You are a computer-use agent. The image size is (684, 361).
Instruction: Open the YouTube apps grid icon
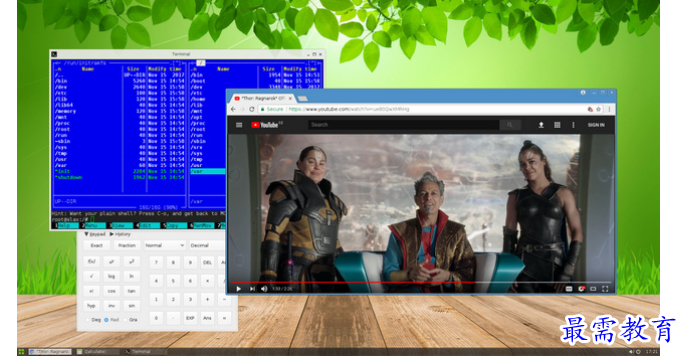(557, 125)
